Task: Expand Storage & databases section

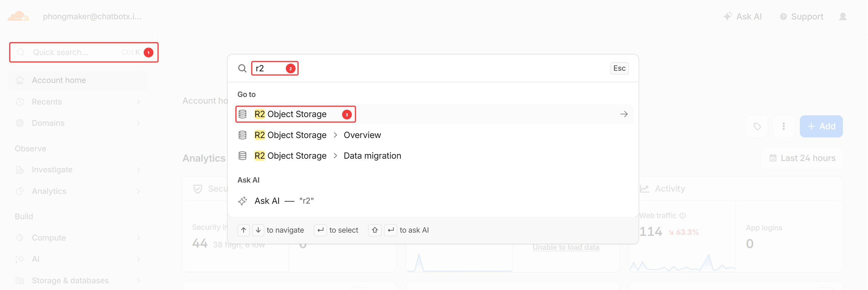Action: 78,280
